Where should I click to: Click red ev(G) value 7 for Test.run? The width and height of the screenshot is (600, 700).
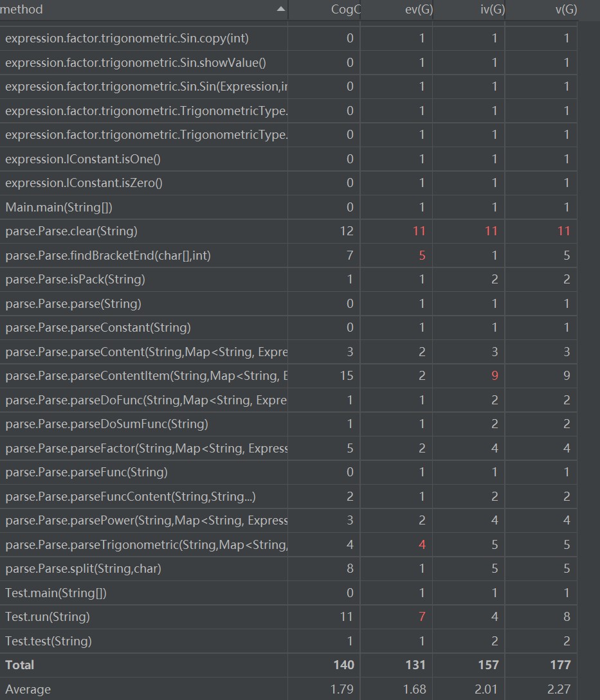423,617
